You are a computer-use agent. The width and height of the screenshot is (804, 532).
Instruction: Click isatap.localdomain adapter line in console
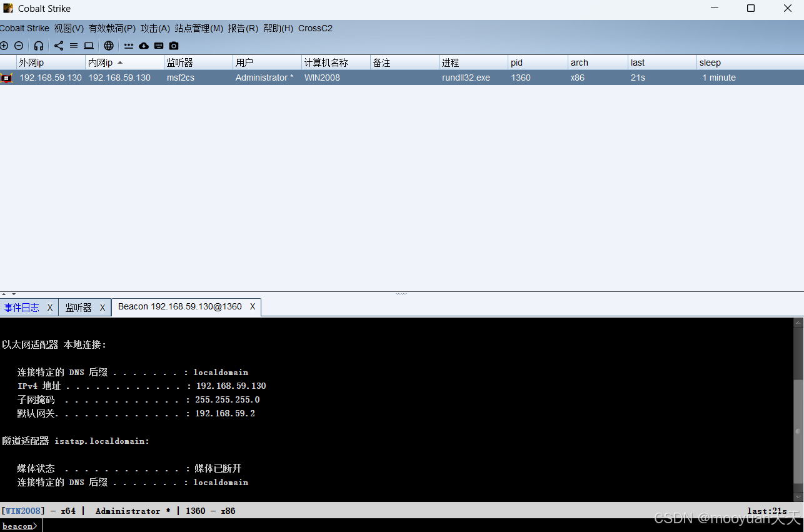[76, 441]
